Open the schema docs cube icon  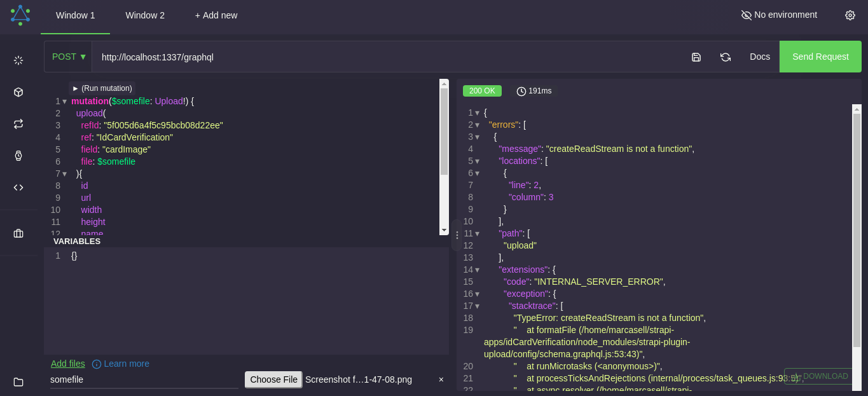pos(18,92)
